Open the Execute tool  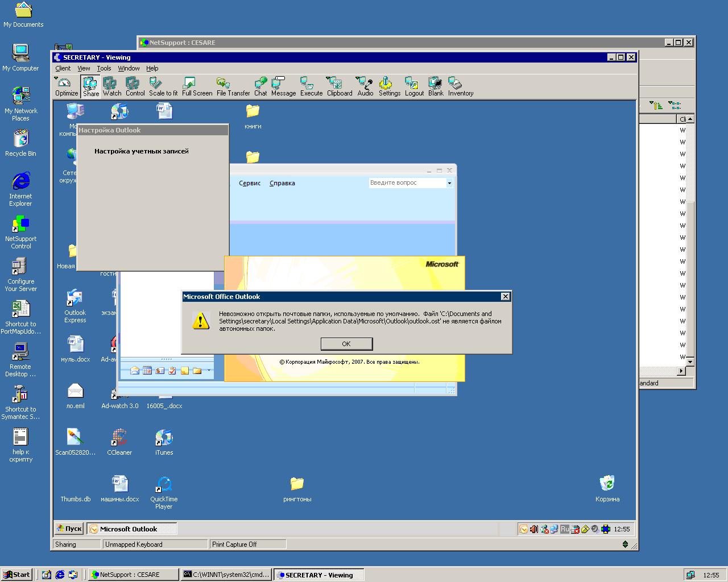(311, 86)
